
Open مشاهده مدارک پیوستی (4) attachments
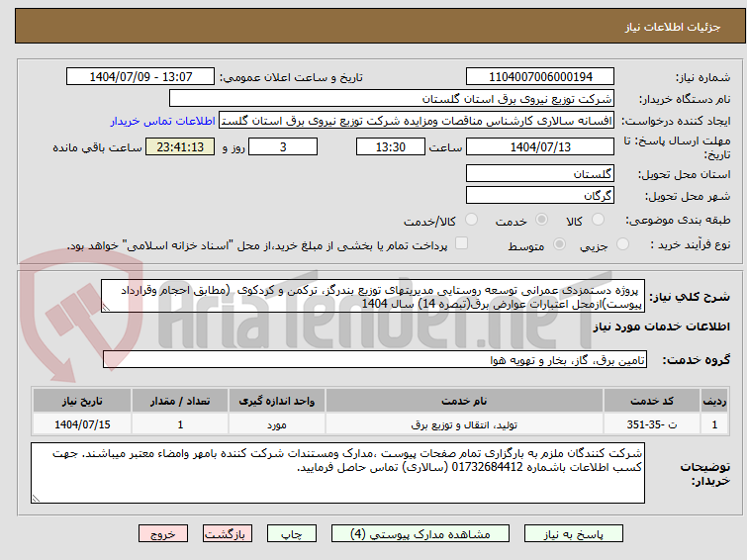(x=420, y=534)
